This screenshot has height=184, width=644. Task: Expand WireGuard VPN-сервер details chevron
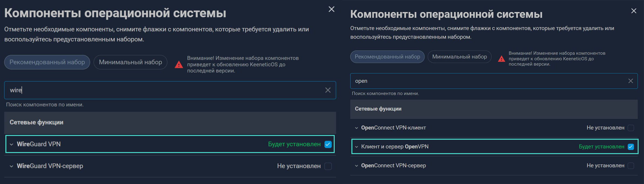[x=11, y=166]
